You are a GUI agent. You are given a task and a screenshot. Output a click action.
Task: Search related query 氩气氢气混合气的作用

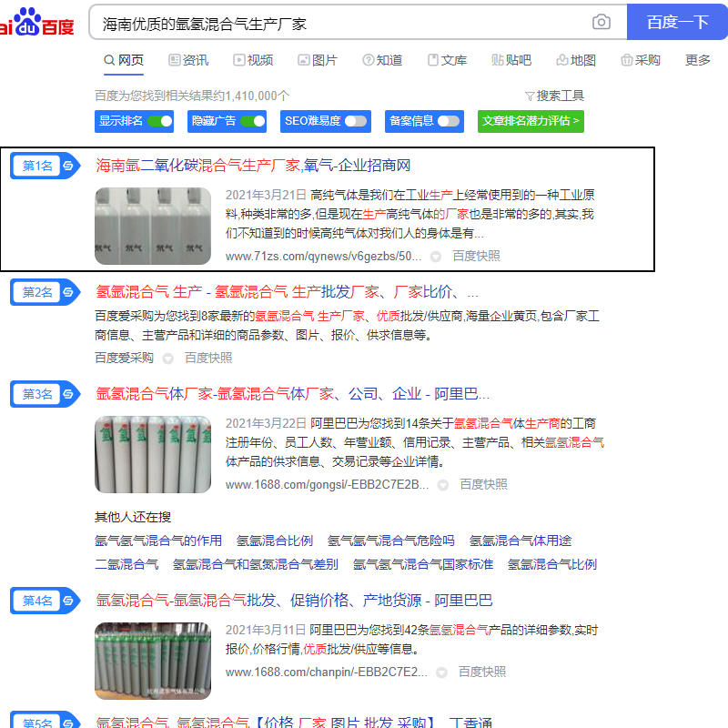[158, 541]
